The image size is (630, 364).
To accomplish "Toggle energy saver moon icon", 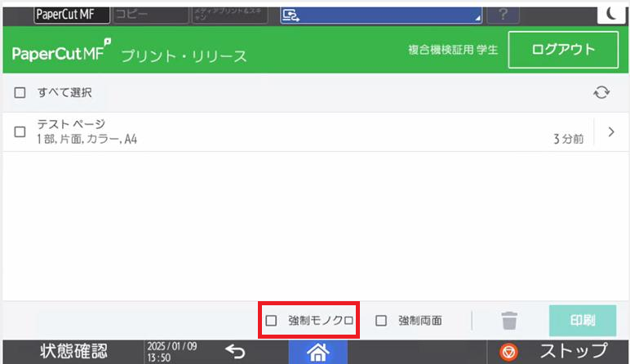I will (x=610, y=15).
